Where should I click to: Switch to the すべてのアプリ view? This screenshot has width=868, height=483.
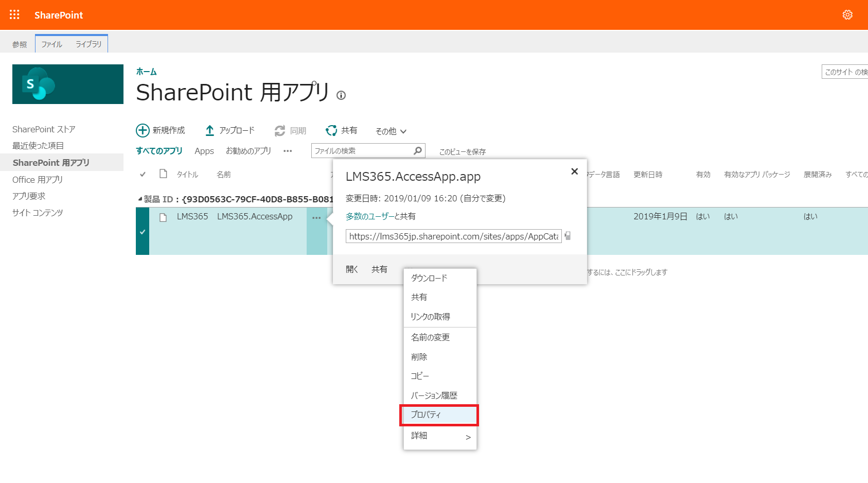159,151
